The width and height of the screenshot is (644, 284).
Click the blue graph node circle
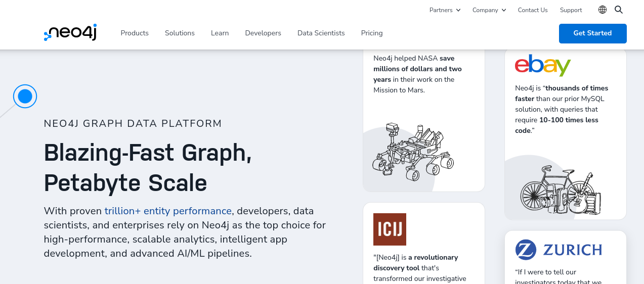(x=25, y=96)
